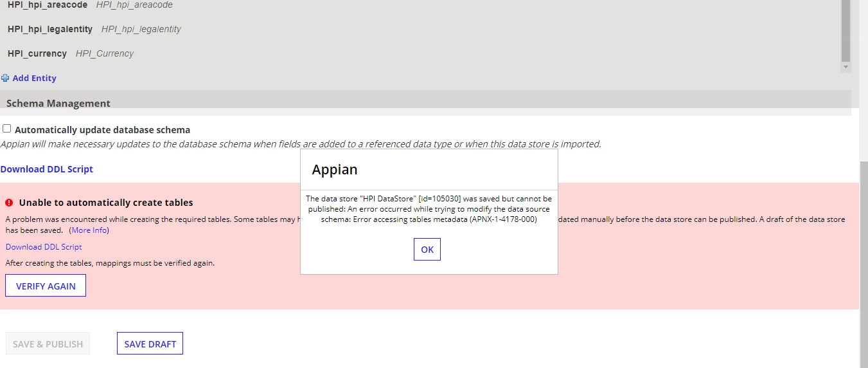The width and height of the screenshot is (868, 368).
Task: Click the APNX-1-4178-000 error message text
Action: click(429, 209)
